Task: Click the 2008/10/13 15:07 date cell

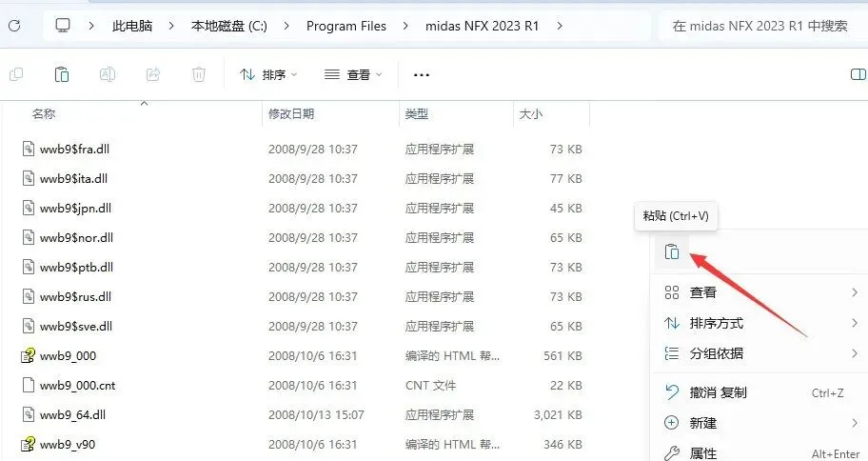Action: 316,414
